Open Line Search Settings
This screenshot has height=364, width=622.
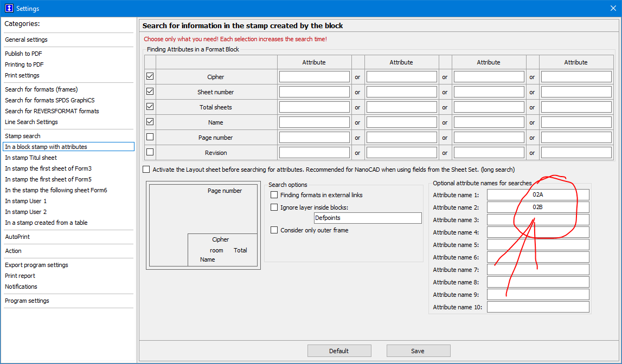coord(31,122)
